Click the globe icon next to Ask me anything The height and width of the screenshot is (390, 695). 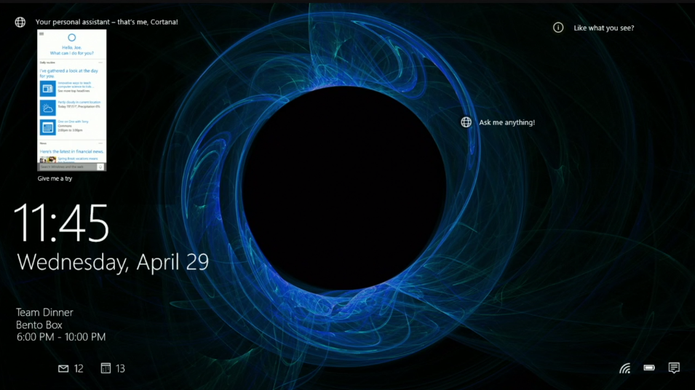click(466, 122)
